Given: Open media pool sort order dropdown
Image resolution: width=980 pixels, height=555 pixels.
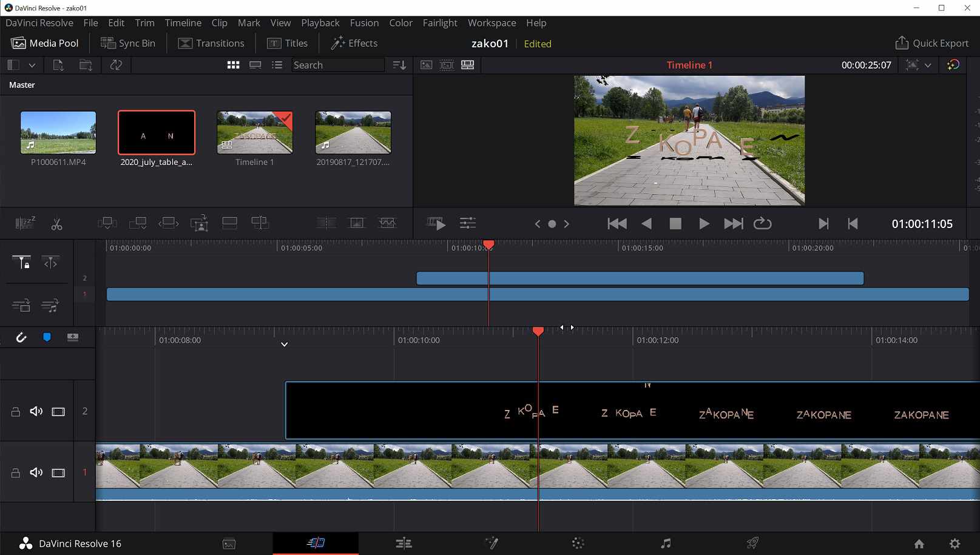Looking at the screenshot, I should click(399, 65).
